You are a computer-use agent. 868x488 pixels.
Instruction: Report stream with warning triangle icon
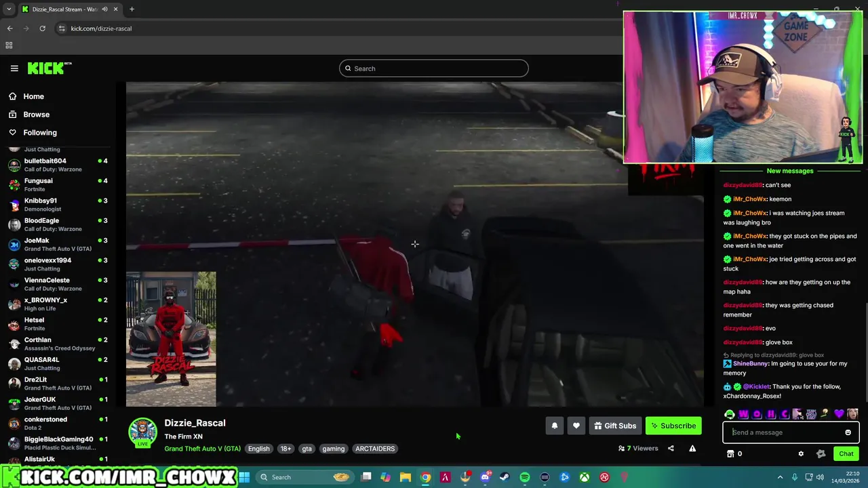coord(692,448)
